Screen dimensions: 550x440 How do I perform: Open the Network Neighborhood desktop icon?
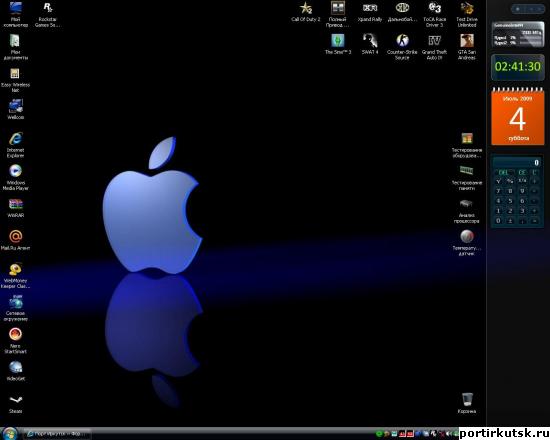coord(15,308)
